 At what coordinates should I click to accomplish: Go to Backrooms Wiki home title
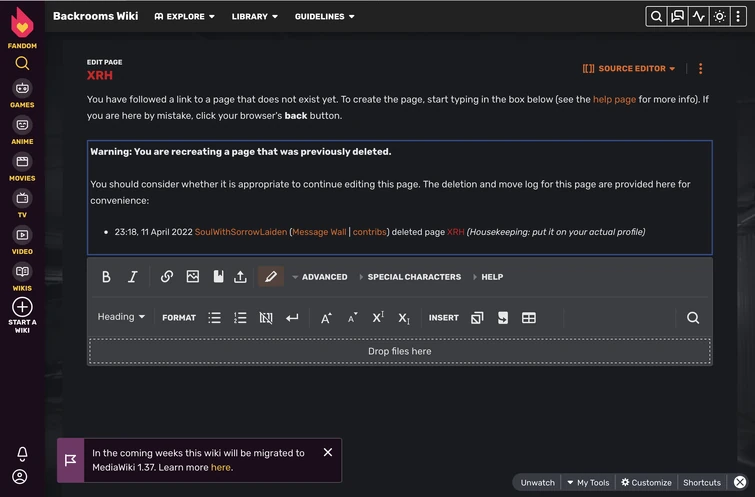(x=95, y=16)
